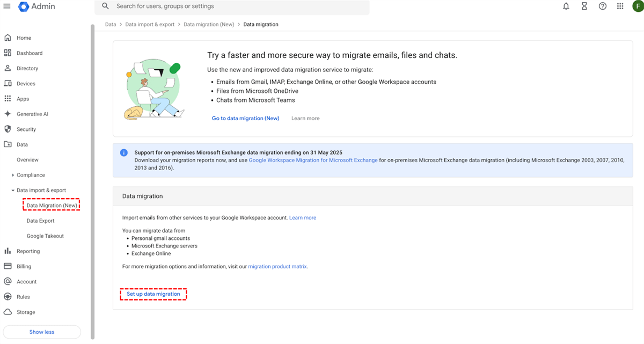This screenshot has width=644, height=344.
Task: Click the search input field
Action: [236, 6]
